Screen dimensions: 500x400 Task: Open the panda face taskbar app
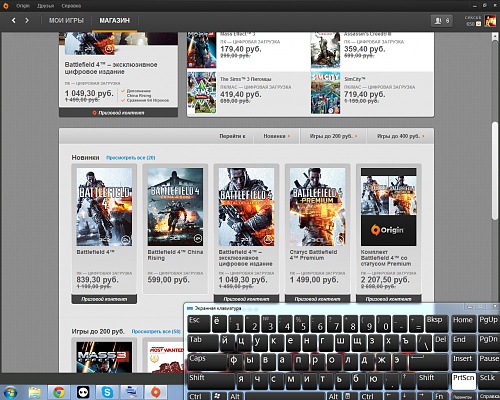click(x=83, y=392)
